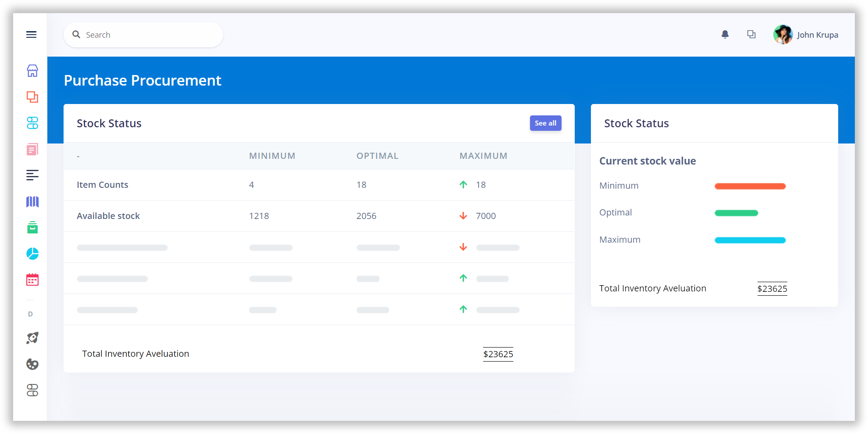Open the red calendar sidebar icon
The image size is (868, 434).
32,280
